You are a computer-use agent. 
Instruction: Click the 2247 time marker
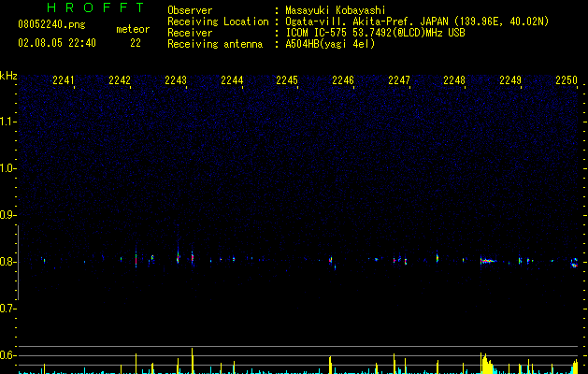pos(399,80)
